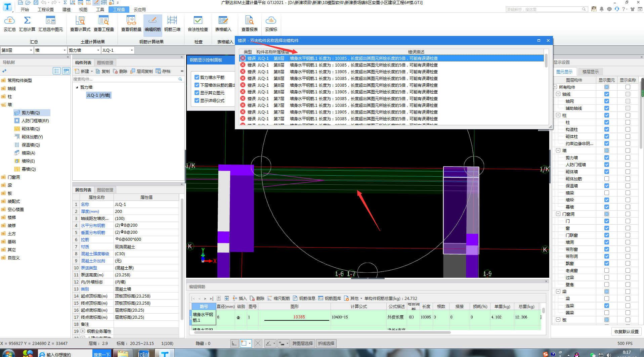Open 云指标 cloud indicators
Screen dimensions: 644x357
point(271,24)
